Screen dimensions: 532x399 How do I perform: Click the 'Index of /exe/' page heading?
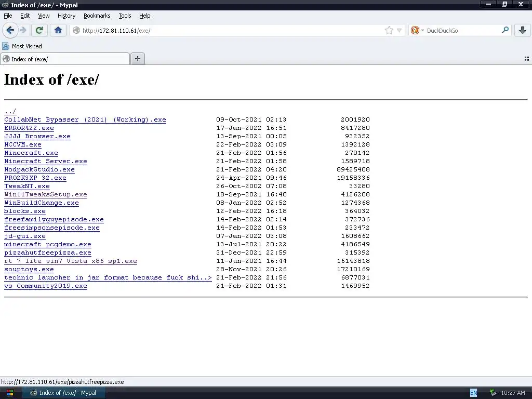coord(51,79)
